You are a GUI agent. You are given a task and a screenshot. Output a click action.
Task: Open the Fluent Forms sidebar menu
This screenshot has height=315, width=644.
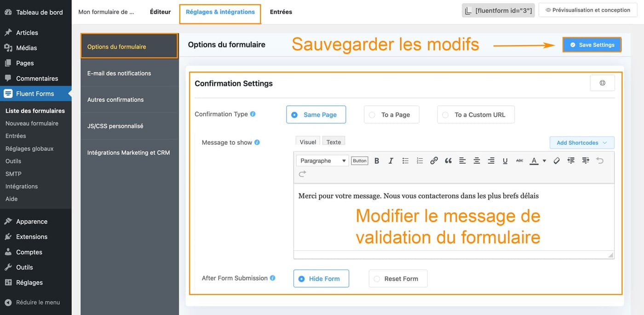36,93
